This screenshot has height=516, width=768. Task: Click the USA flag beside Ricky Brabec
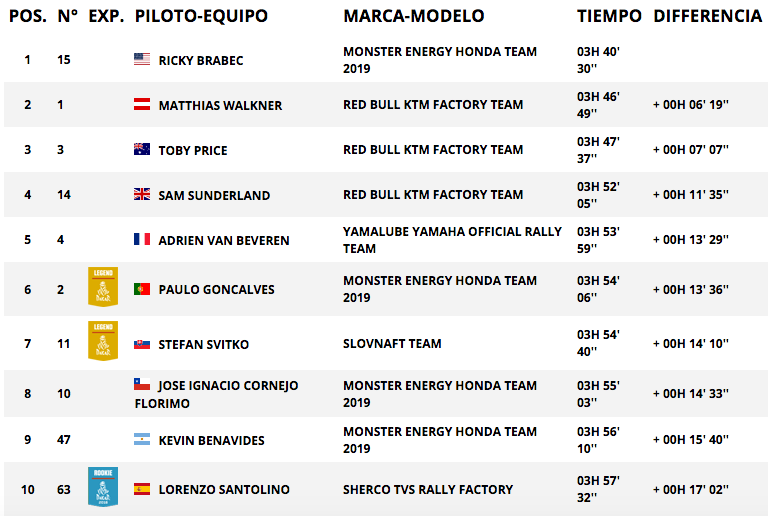142,59
